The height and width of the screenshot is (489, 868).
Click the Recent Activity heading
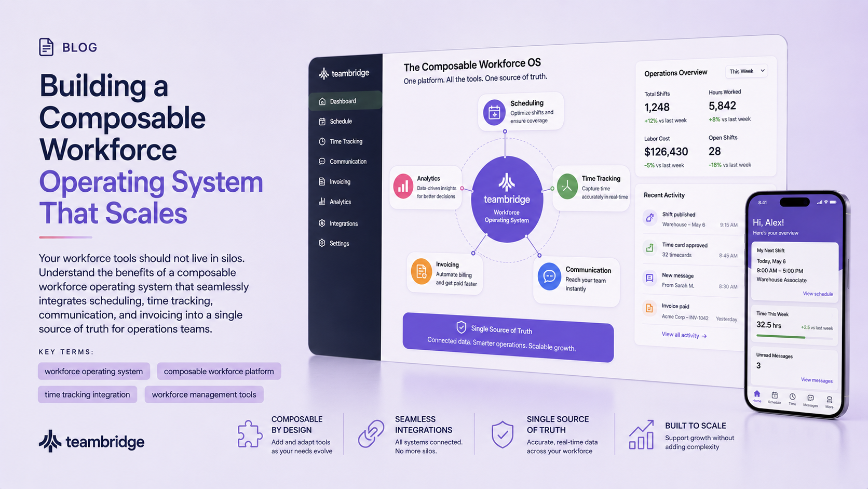coord(664,195)
